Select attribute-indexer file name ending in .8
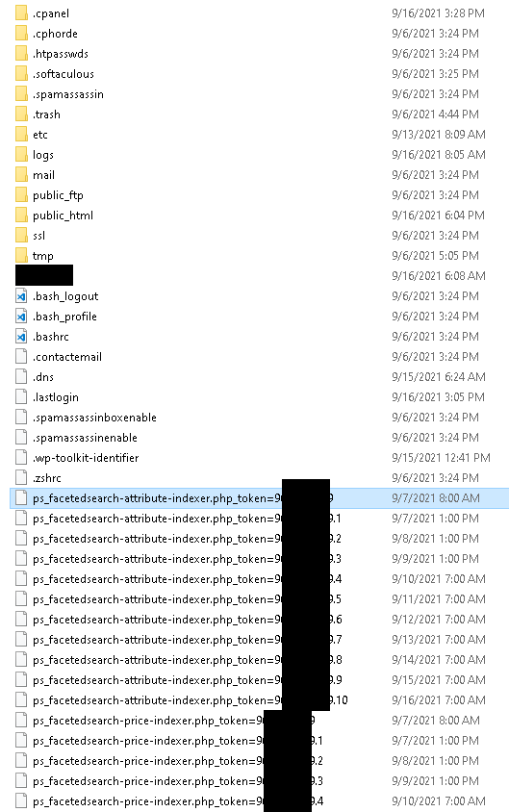This screenshot has width=509, height=812. 187,660
